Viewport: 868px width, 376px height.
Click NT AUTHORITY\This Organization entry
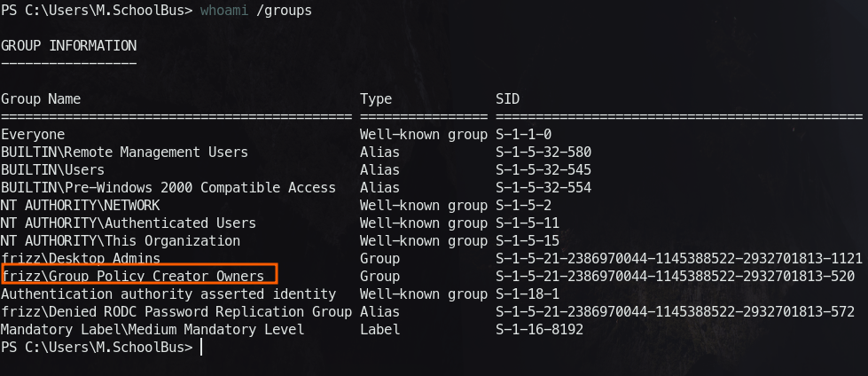coord(121,240)
